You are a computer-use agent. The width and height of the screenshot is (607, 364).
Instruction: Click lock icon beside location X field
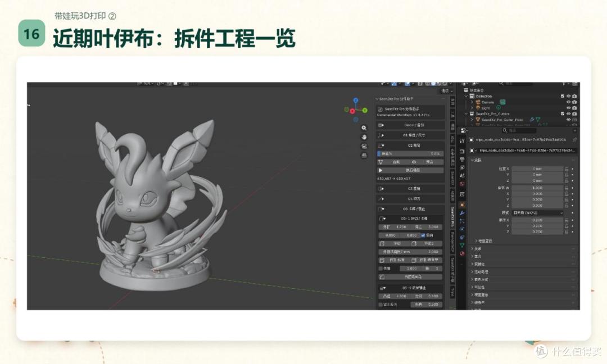click(567, 169)
